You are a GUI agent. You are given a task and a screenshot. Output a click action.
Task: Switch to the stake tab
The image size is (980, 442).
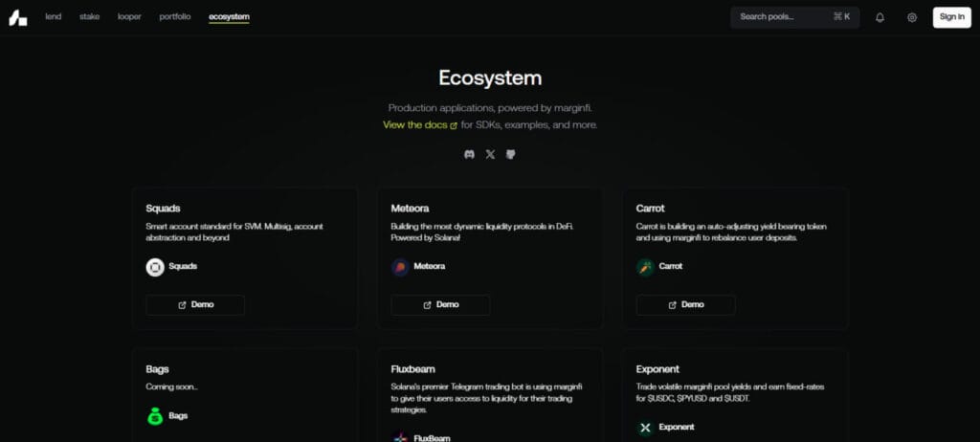pyautogui.click(x=89, y=17)
